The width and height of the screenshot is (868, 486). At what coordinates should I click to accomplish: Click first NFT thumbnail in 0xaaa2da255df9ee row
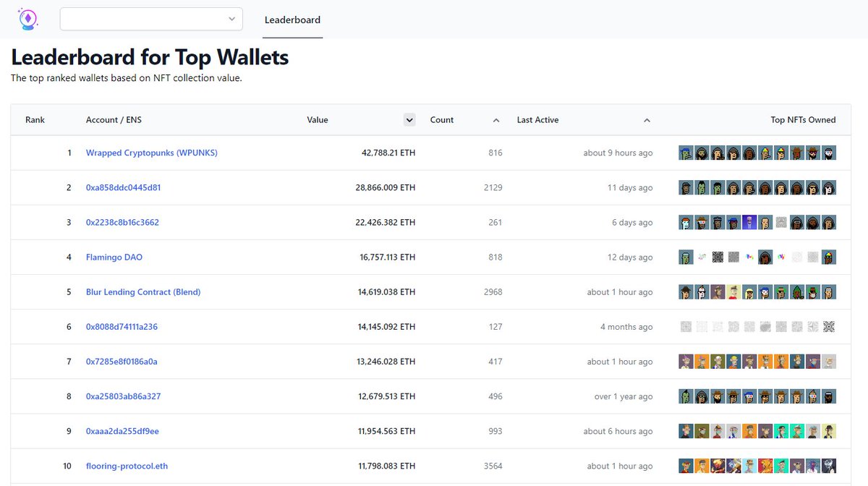[686, 431]
